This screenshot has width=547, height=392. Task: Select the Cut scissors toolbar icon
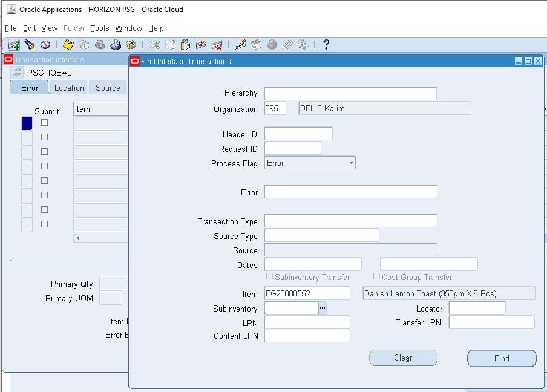pyautogui.click(x=154, y=44)
